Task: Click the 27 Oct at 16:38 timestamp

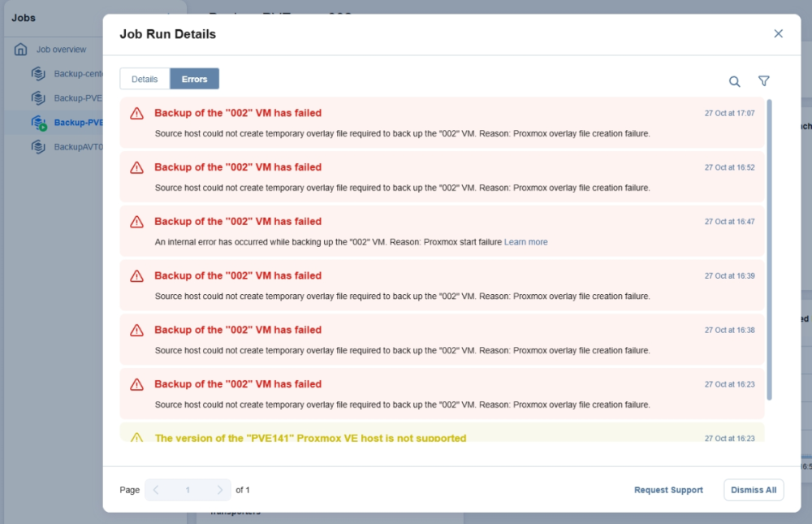Action: click(729, 330)
